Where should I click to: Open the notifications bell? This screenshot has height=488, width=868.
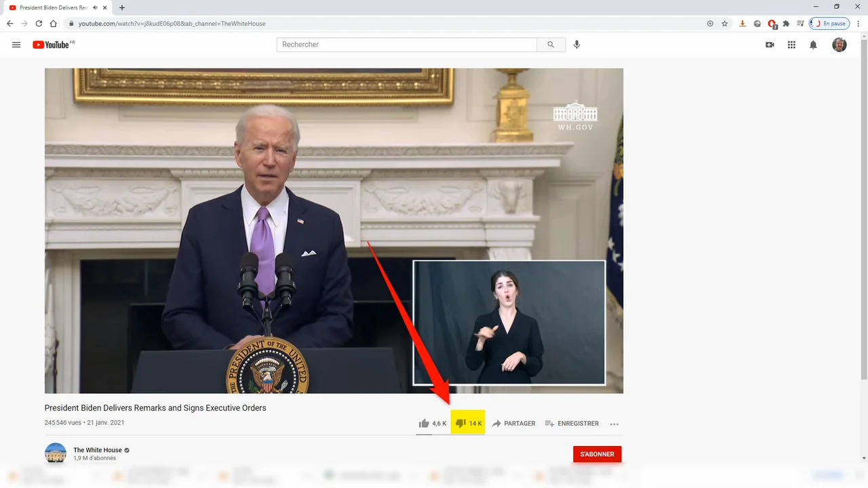tap(813, 45)
